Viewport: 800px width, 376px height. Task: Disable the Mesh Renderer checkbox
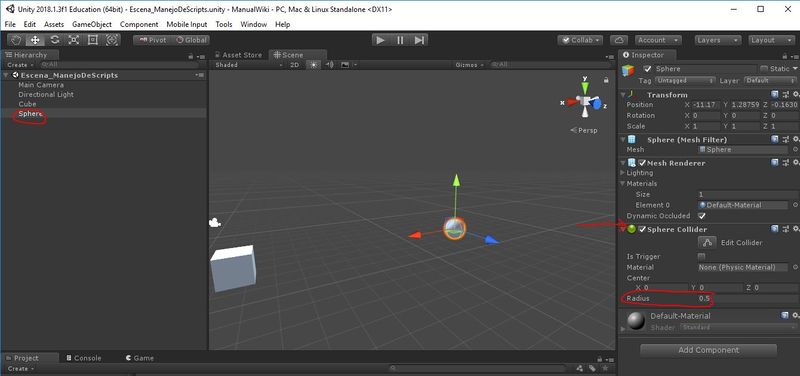[x=642, y=163]
